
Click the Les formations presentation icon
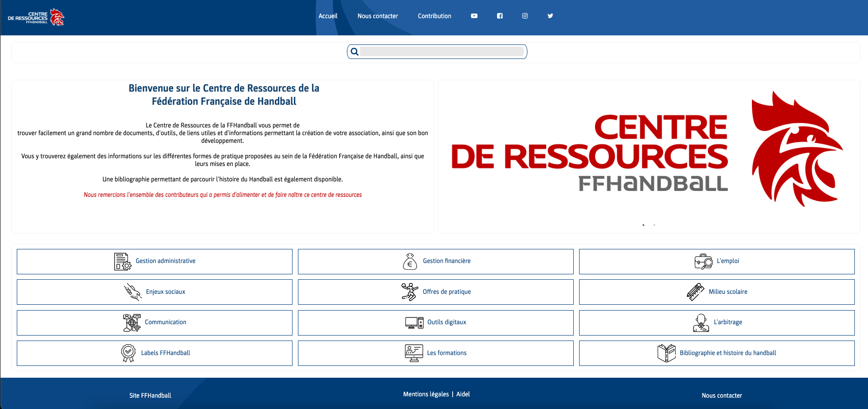[x=414, y=353]
